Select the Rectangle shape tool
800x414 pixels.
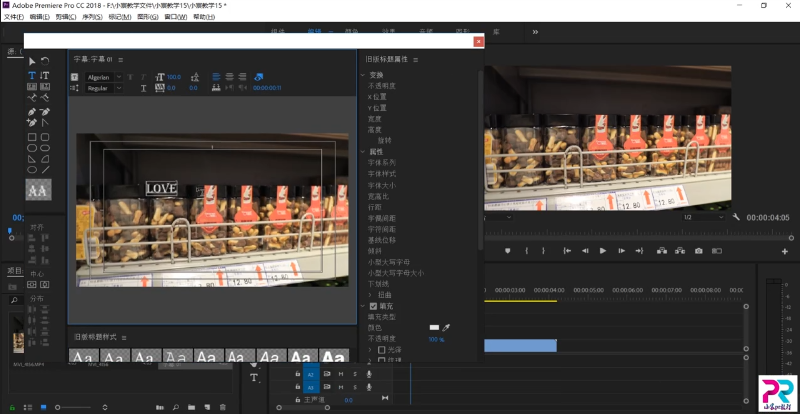[x=32, y=136]
